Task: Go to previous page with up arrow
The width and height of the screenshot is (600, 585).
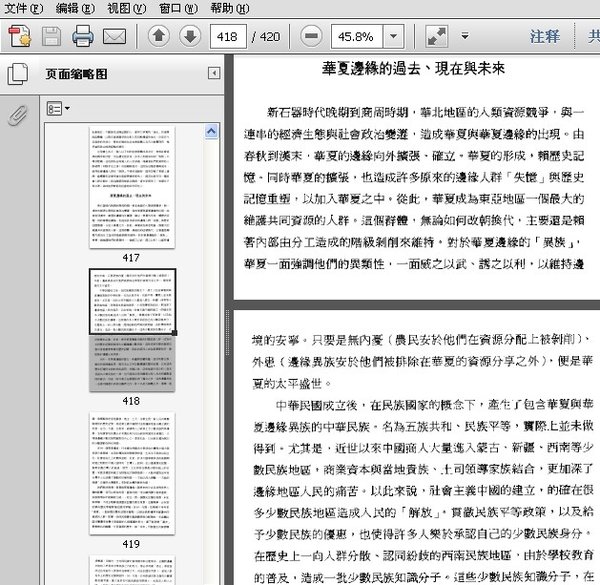Action: coord(159,36)
